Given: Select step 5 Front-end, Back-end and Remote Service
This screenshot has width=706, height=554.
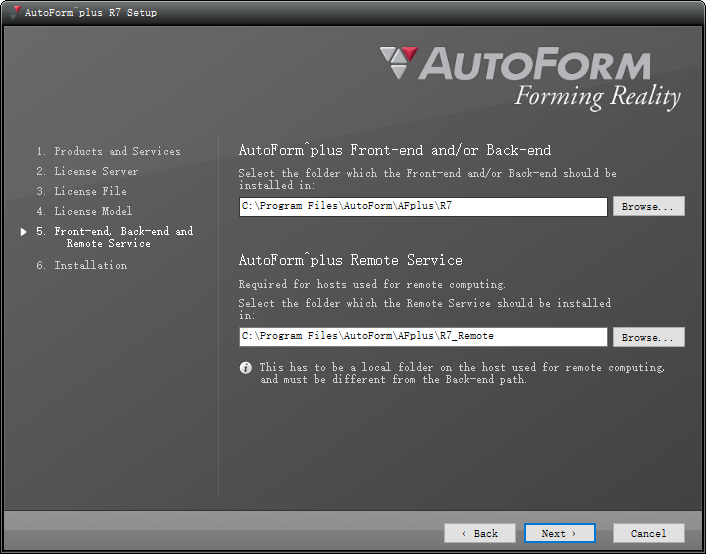Looking at the screenshot, I should pos(115,237).
